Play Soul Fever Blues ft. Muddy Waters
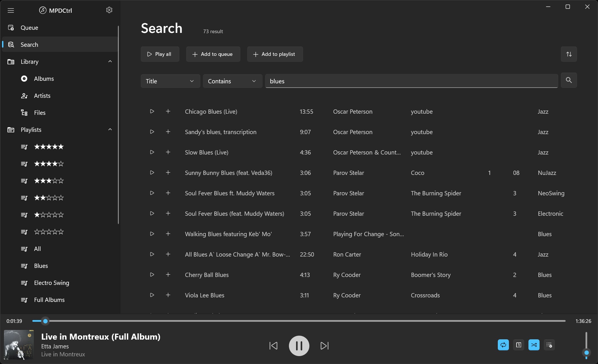 point(152,193)
